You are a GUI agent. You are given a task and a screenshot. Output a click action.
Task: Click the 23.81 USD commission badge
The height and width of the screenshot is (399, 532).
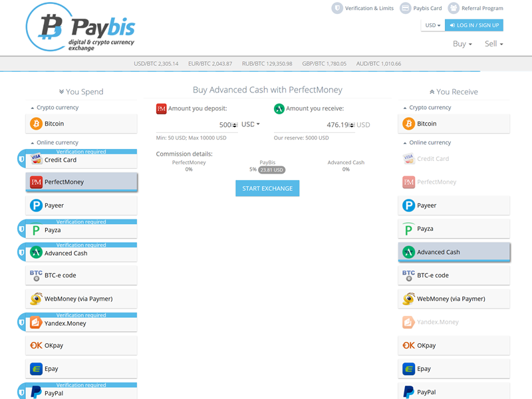[x=271, y=170]
